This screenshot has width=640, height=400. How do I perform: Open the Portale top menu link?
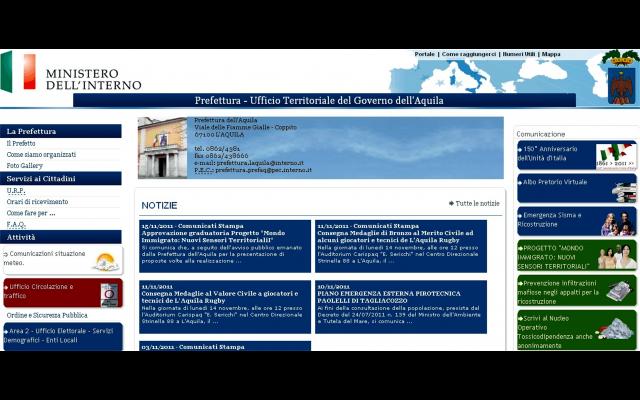tap(425, 54)
